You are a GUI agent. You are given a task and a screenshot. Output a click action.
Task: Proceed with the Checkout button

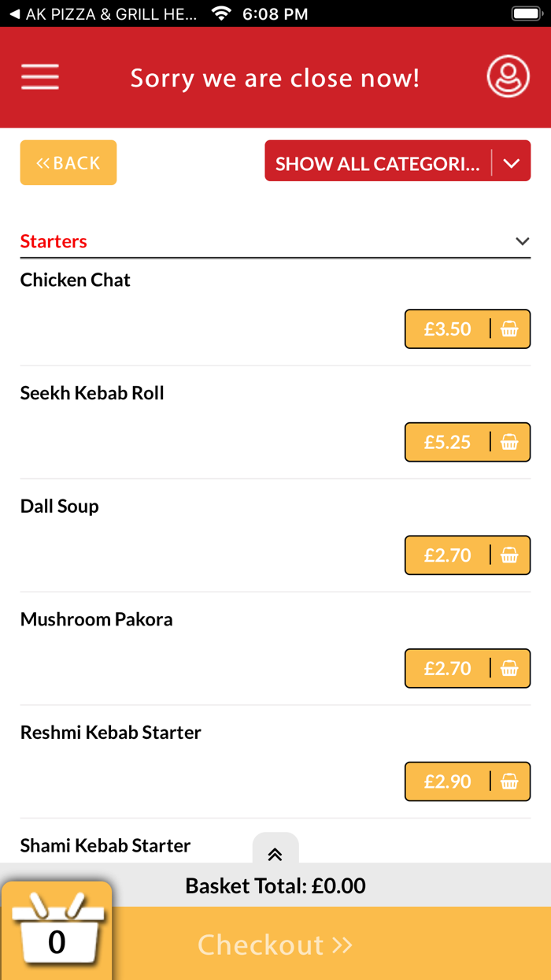(275, 944)
